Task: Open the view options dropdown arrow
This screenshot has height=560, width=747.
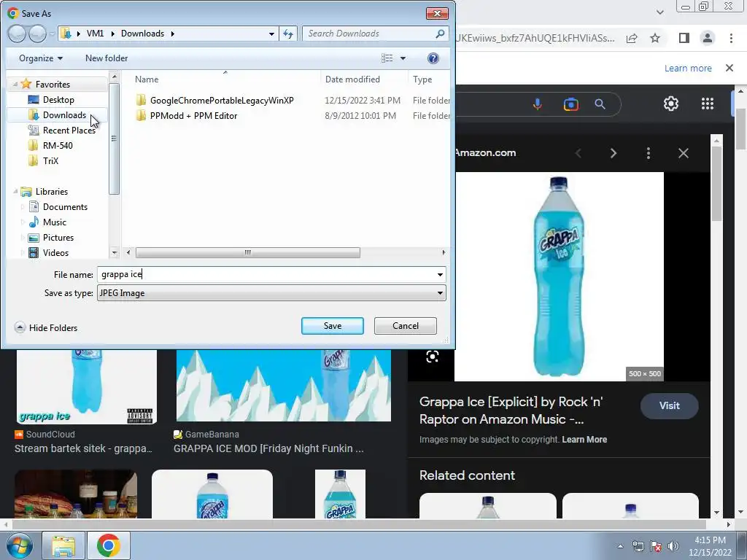Action: tap(403, 58)
